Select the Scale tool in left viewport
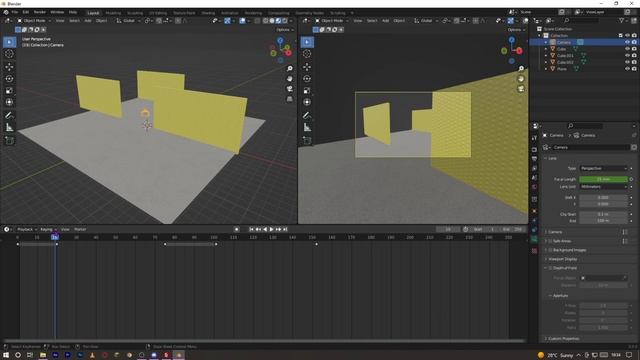 (x=9, y=90)
